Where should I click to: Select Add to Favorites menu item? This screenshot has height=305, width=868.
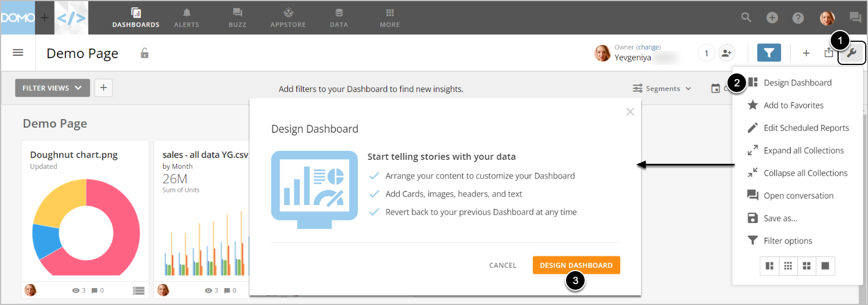pyautogui.click(x=793, y=105)
